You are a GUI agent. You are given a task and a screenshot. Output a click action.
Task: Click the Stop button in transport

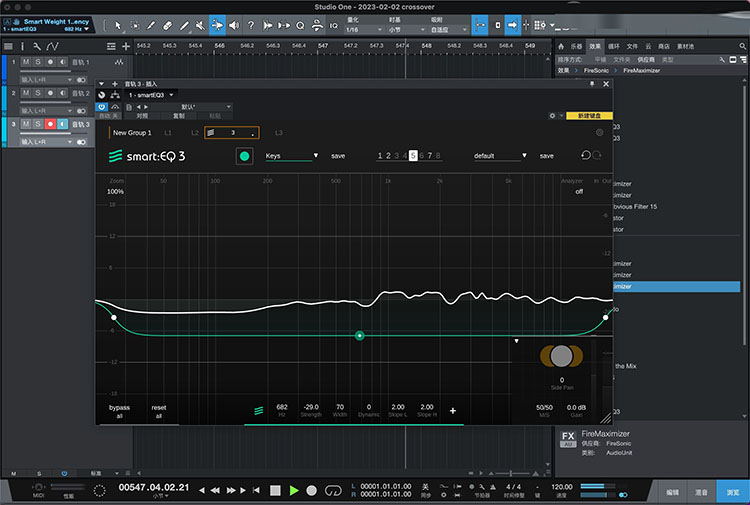pyautogui.click(x=275, y=490)
